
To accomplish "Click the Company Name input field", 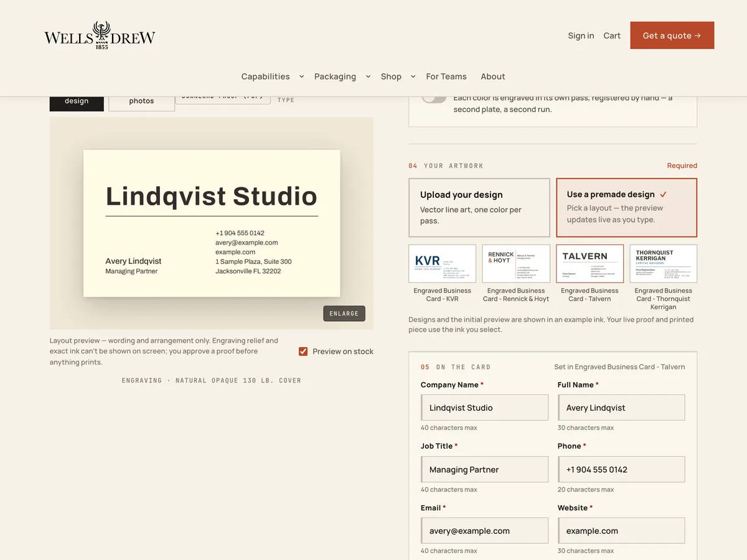I will click(484, 408).
